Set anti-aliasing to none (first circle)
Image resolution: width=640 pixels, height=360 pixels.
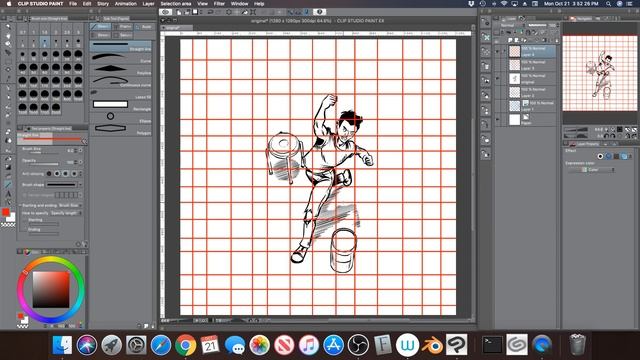pos(49,173)
